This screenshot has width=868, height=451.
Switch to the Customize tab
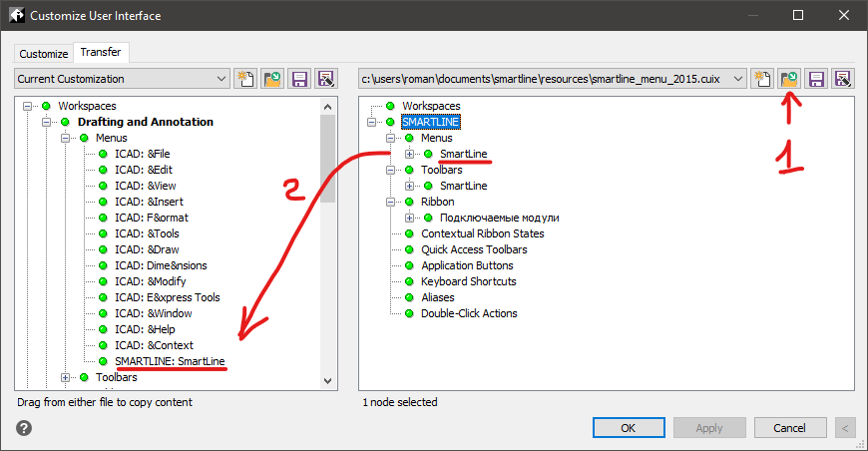click(x=44, y=54)
